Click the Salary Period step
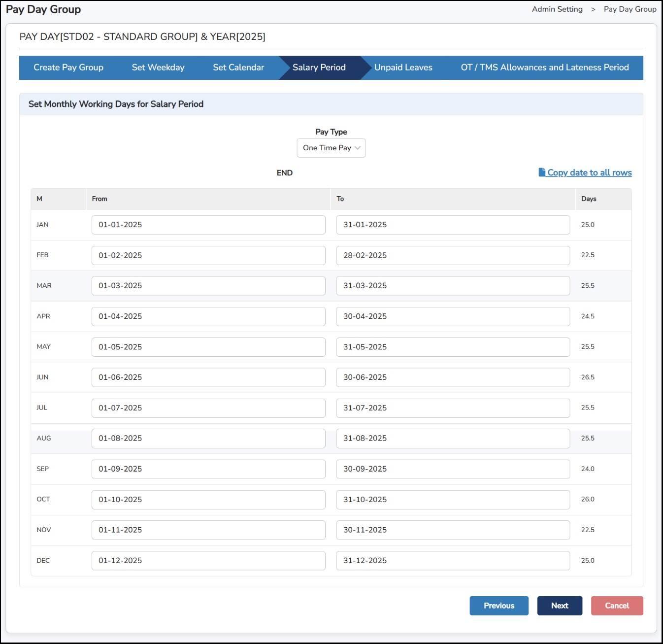The width and height of the screenshot is (663, 644). pyautogui.click(x=319, y=68)
